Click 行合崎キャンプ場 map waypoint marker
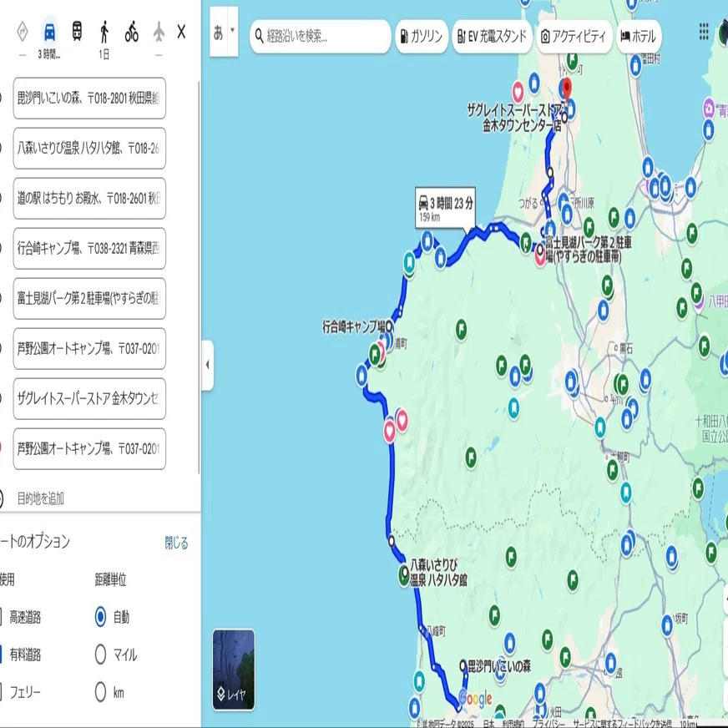The width and height of the screenshot is (728, 728). [389, 325]
